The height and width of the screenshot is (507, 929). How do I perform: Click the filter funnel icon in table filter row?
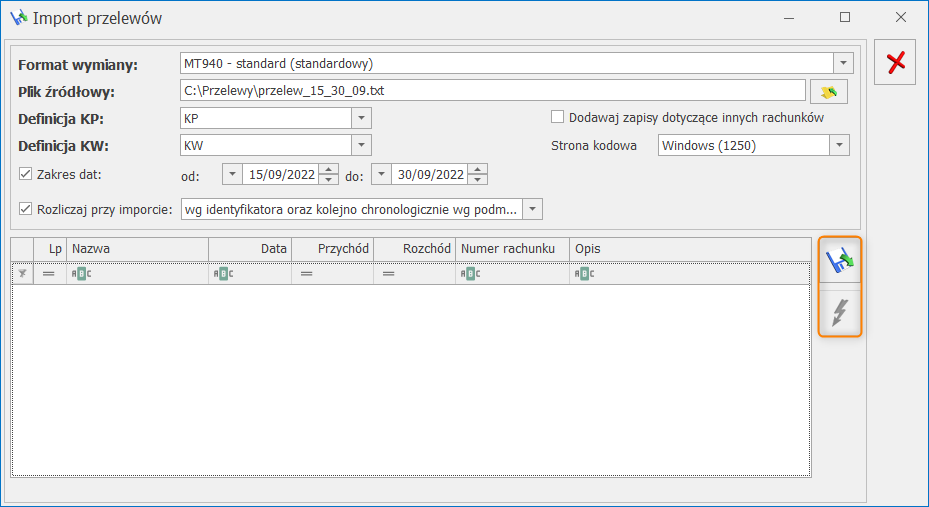coord(23,274)
